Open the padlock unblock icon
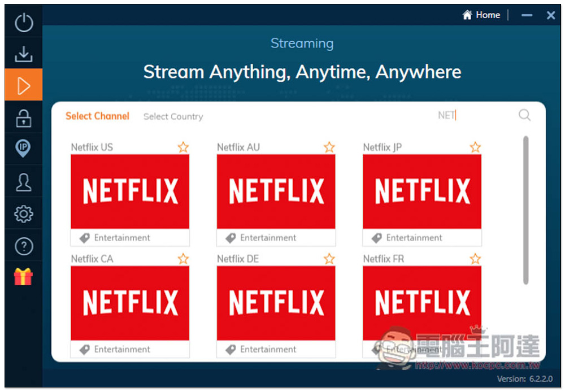565x392 pixels. pyautogui.click(x=24, y=118)
